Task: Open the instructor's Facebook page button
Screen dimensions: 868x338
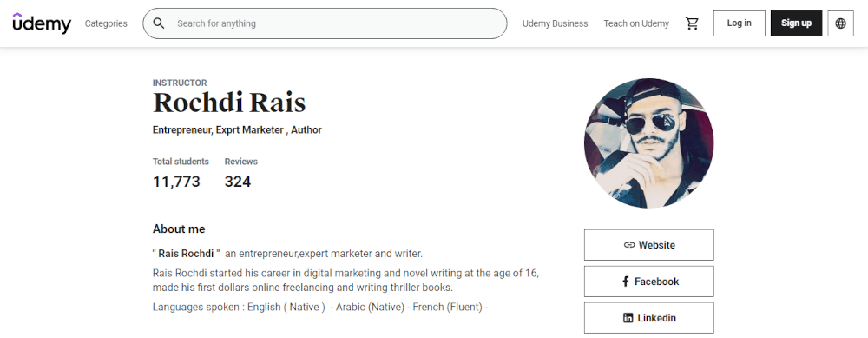Action: [648, 282]
